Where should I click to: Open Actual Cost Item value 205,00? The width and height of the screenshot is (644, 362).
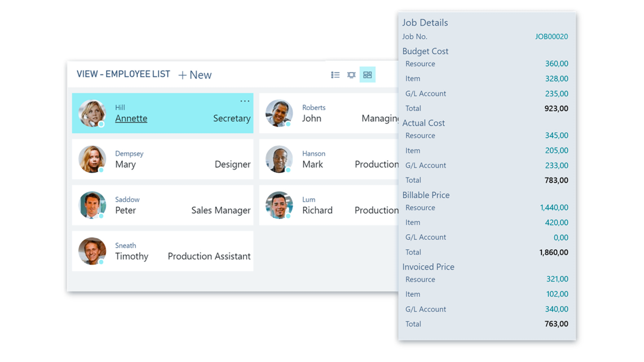[557, 150]
